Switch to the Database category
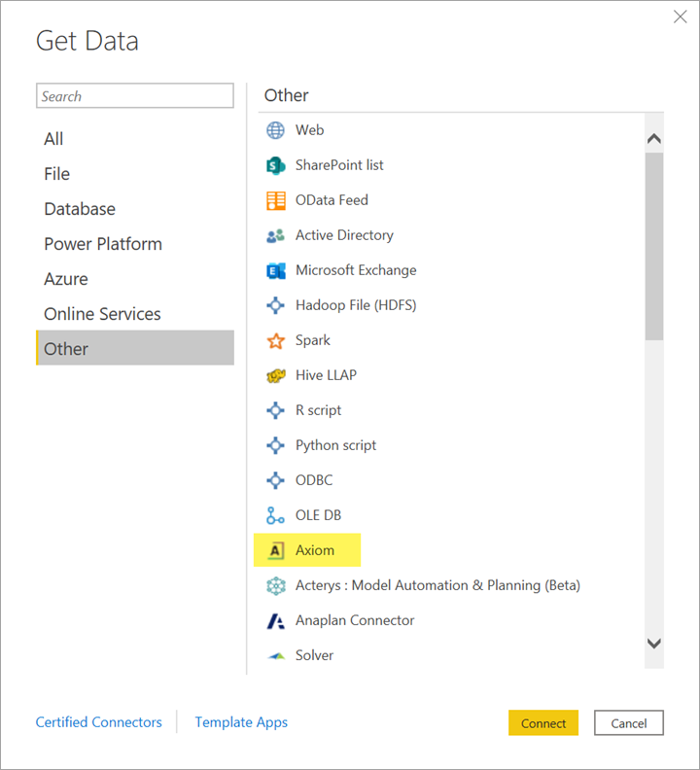This screenshot has width=700, height=770. (x=80, y=209)
